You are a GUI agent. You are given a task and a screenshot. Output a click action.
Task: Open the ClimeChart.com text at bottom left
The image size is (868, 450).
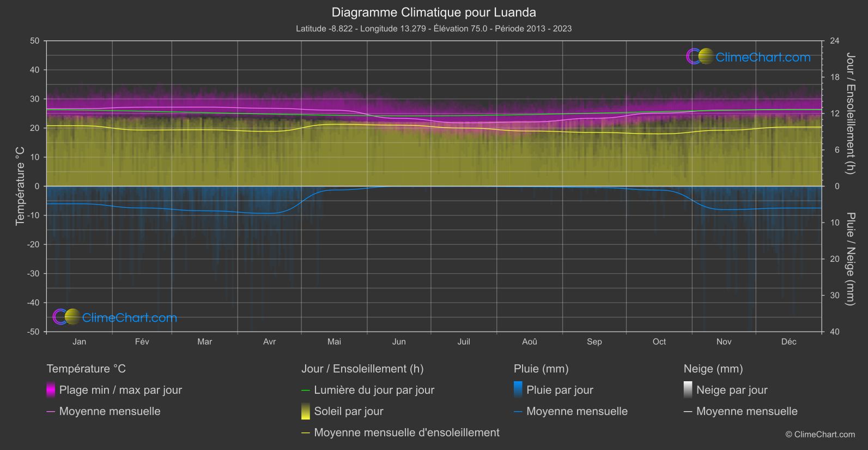click(130, 318)
